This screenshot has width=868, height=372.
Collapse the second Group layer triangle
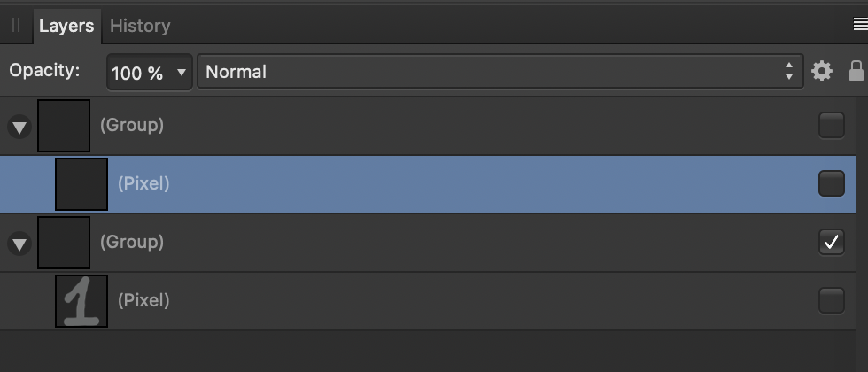19,244
